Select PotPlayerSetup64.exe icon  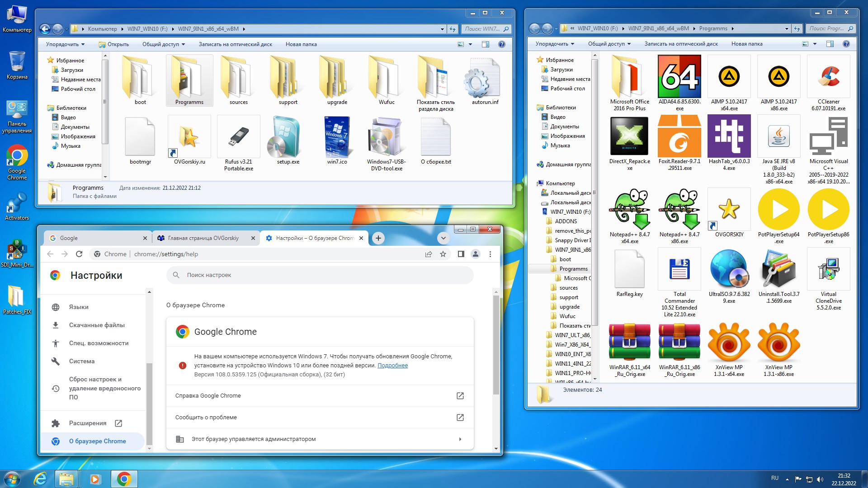point(779,209)
